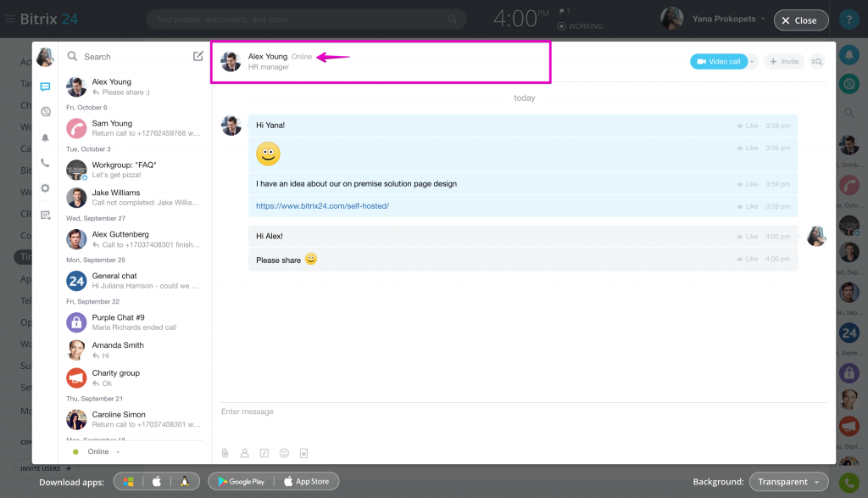868x498 pixels.
Task: Click the mention user icon below input
Action: [x=245, y=453]
